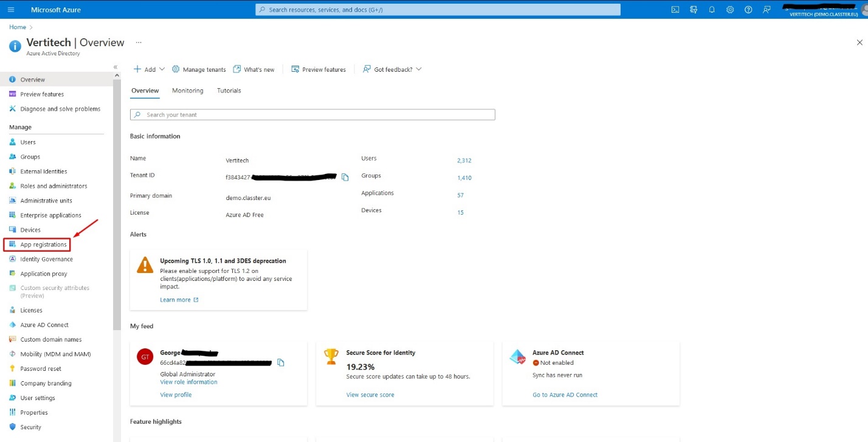Click the Microsoft Azure logo text
Viewport: 868px width, 442px height.
(56, 10)
